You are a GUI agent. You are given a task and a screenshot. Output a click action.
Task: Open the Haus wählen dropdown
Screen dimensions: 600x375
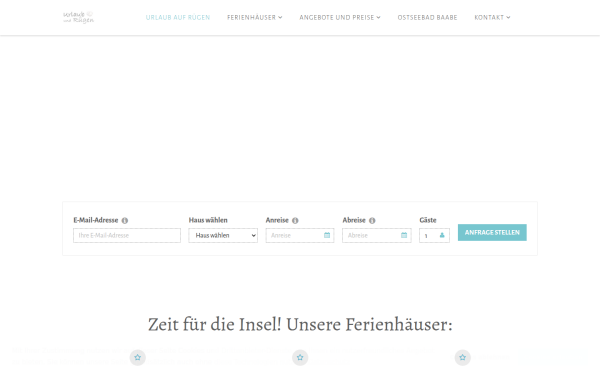pyautogui.click(x=223, y=235)
